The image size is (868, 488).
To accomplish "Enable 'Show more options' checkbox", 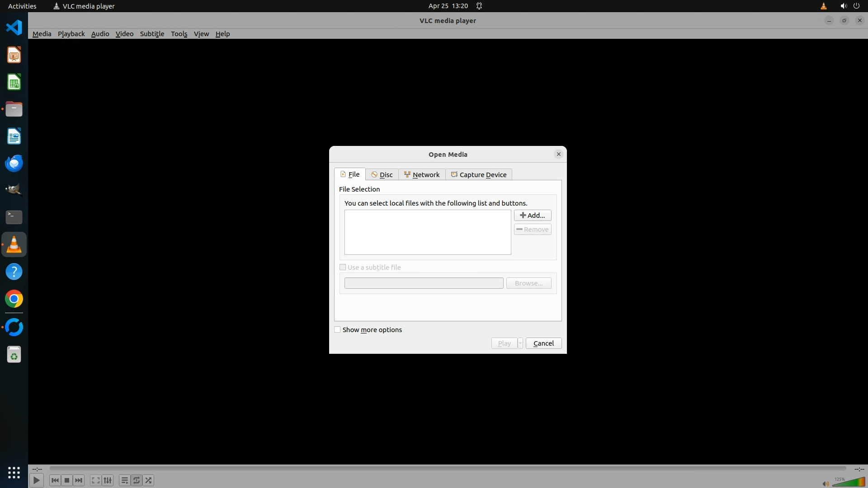I will pos(337,329).
